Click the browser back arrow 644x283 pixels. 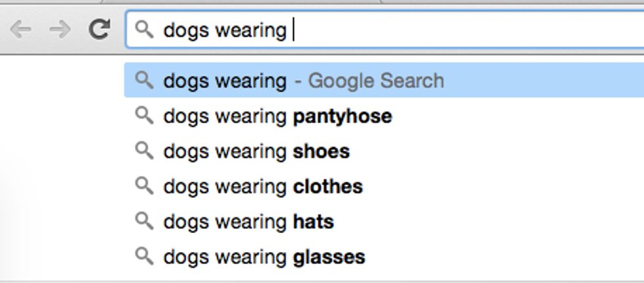(x=21, y=30)
